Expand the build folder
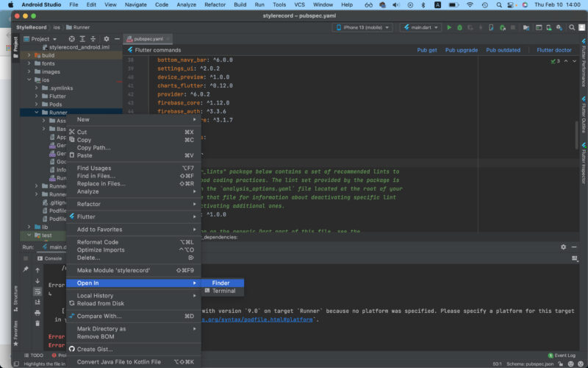 29,55
